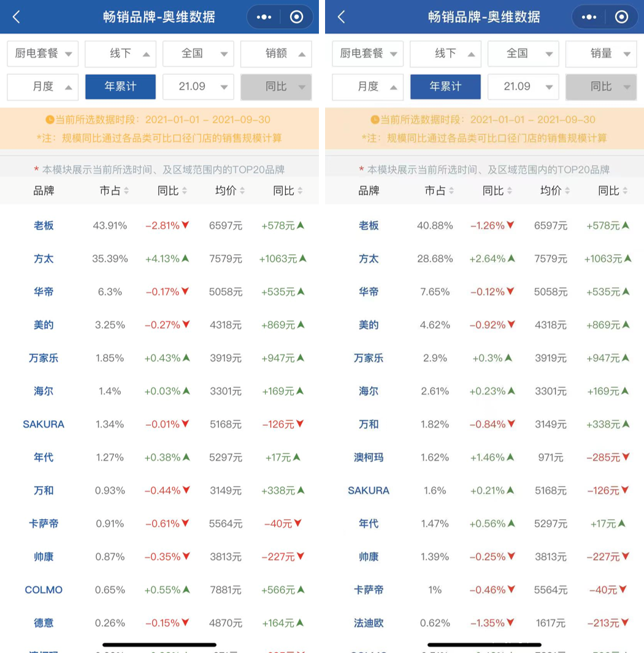The image size is (644, 653).
Task: Open 线下 channel dropdown in left screen
Action: [120, 54]
